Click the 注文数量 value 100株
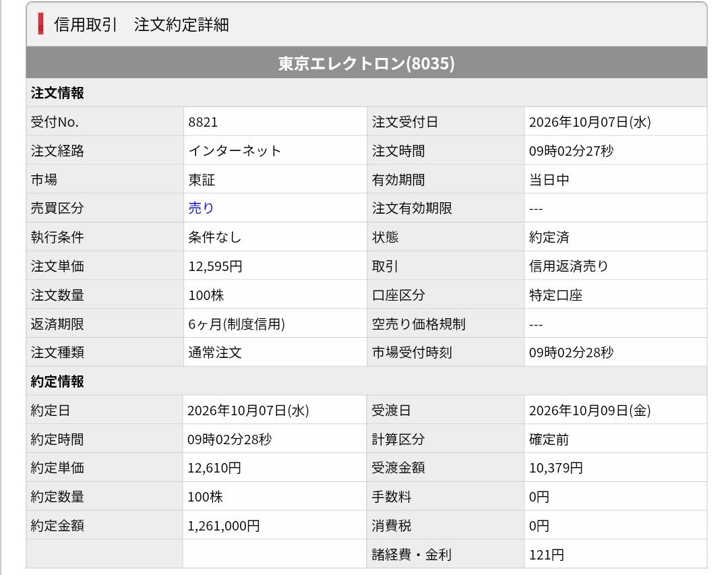The image size is (728, 575). point(206,295)
